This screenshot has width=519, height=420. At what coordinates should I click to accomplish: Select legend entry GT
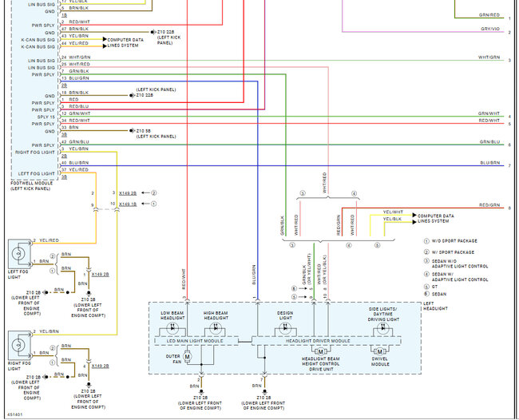point(430,287)
